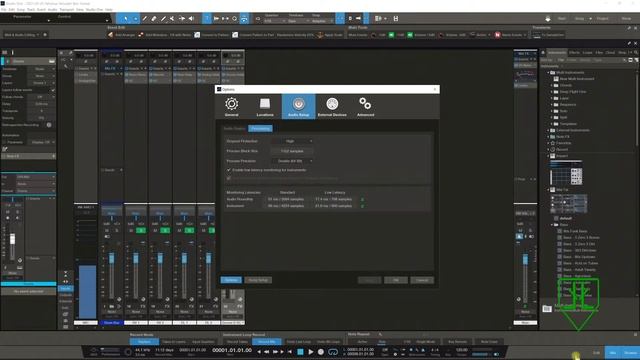Toggle Audio Roundtrip low latency green check
Screen dimensions: 640x360
coord(362,199)
